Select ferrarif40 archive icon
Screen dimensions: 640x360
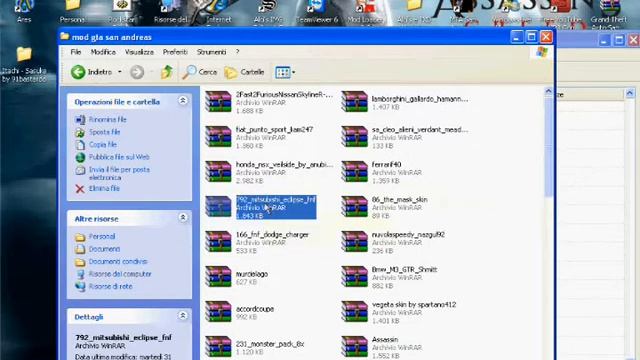click(x=354, y=171)
